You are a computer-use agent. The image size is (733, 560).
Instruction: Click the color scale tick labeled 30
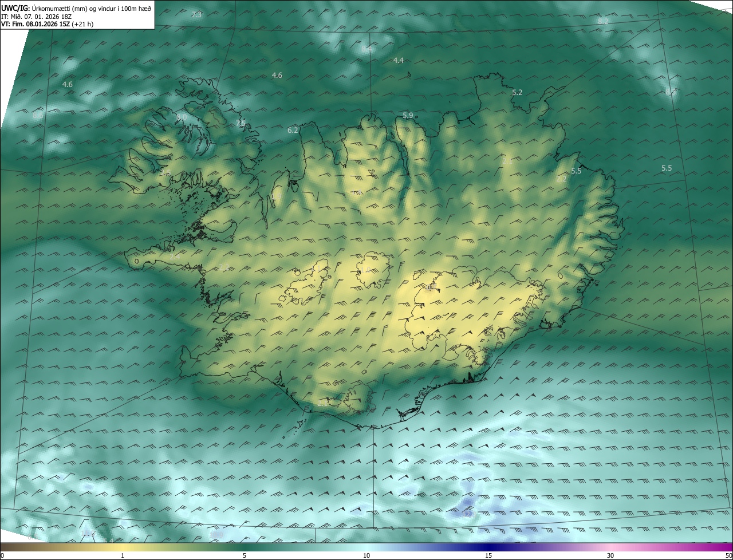pyautogui.click(x=610, y=556)
